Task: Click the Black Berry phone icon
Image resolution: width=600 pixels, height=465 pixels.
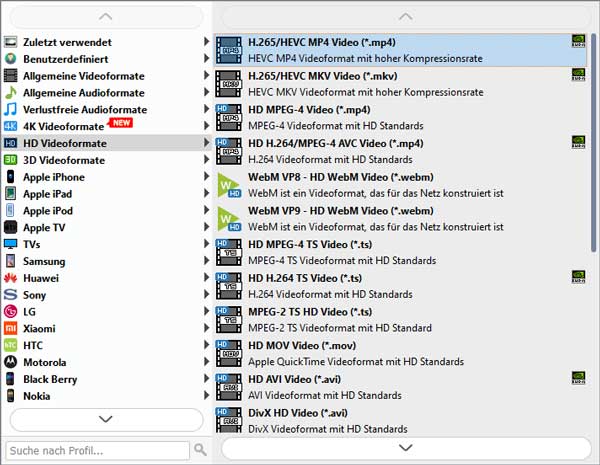Action: click(x=10, y=379)
